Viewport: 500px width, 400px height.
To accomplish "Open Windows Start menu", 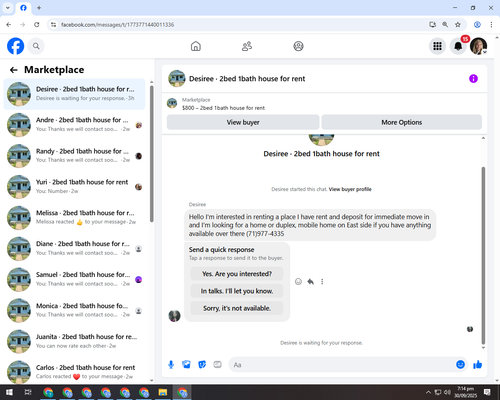I will coord(9,392).
